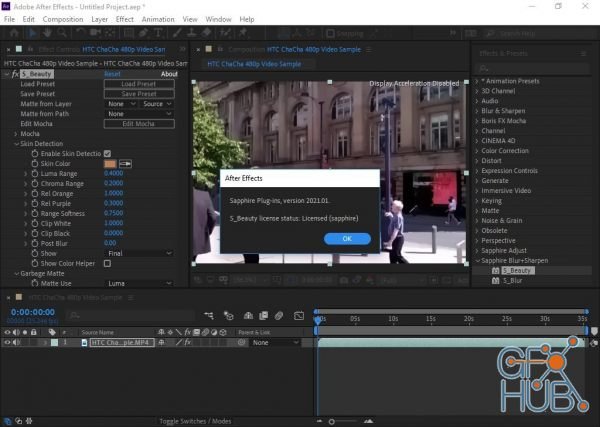600x427 pixels.
Task: Open the Window menu
Action: pos(218,19)
